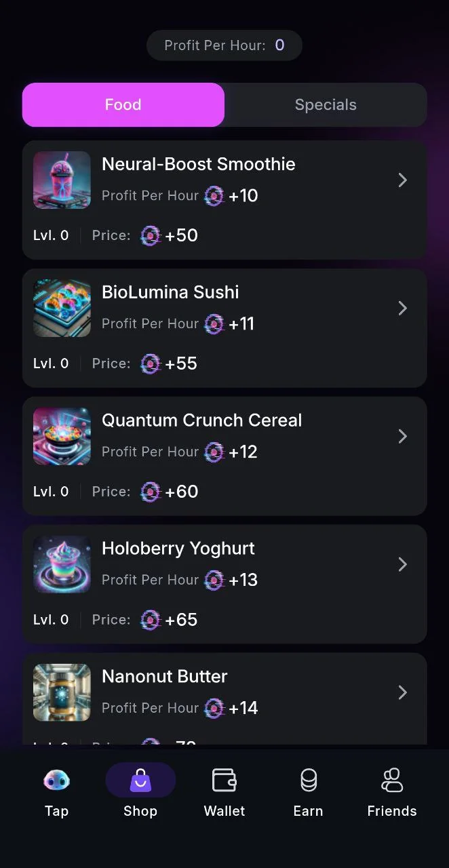The width and height of the screenshot is (449, 868).
Task: Open Quantum Crunch Cereal chevron
Action: click(x=402, y=436)
